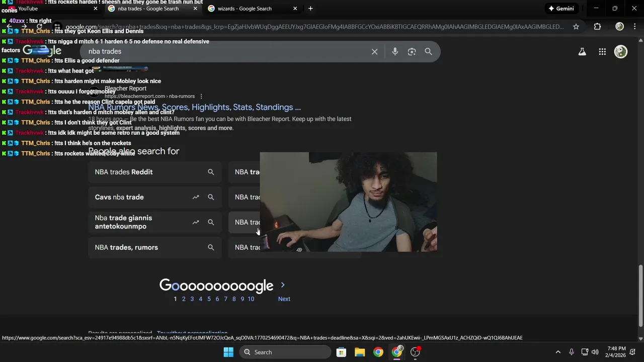Viewport: 644px width, 362px height.
Task: Open the Chrome three-dot menu
Action: pos(635,27)
